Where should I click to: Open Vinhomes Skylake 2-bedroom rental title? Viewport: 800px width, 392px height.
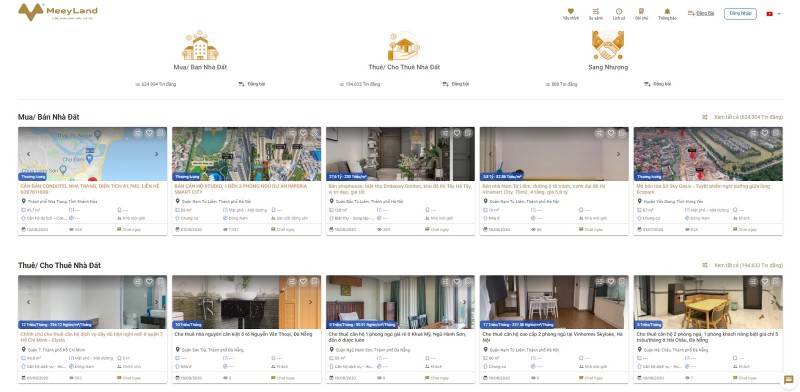tap(552, 337)
